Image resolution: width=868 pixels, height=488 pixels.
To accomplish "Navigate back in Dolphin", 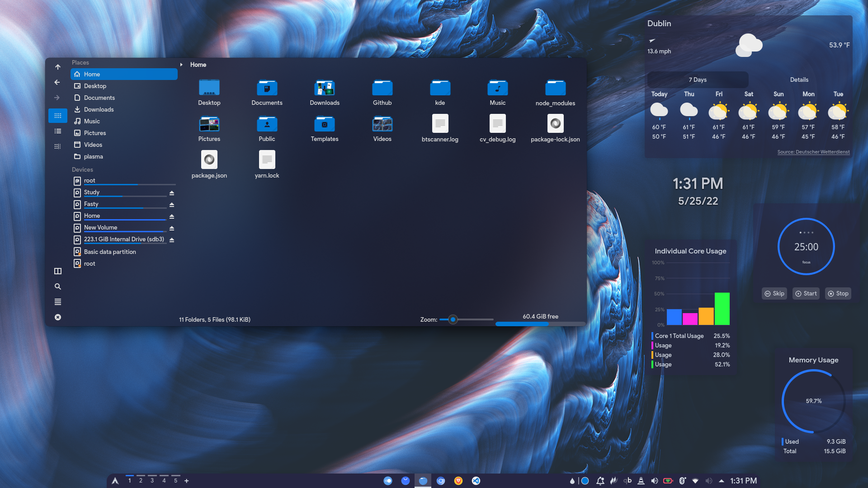I will [x=57, y=82].
